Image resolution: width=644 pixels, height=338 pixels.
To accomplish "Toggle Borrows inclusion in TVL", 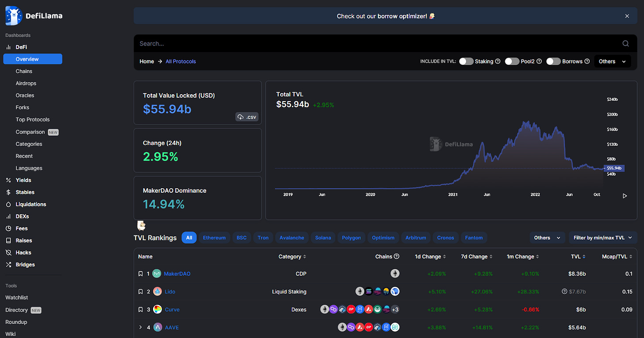I will (553, 61).
